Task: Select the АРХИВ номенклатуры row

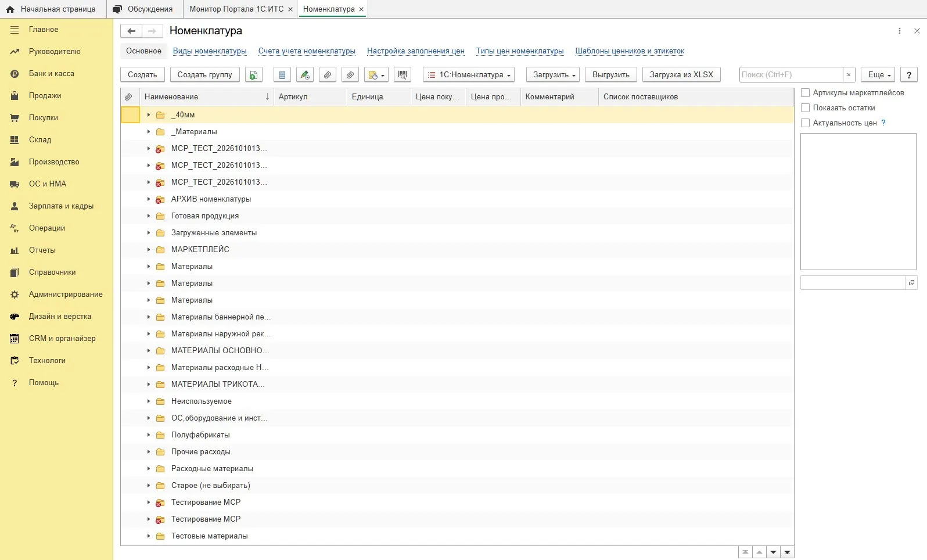Action: [x=457, y=199]
